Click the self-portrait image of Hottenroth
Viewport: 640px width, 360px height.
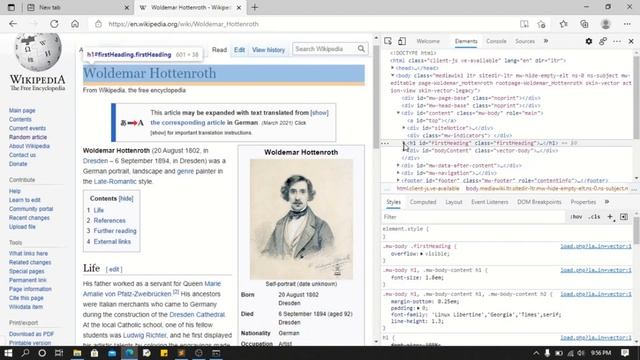(301, 219)
